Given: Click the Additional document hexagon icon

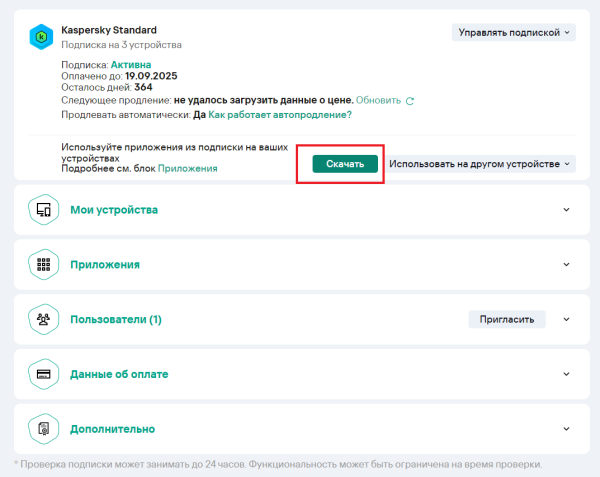Looking at the screenshot, I should tap(43, 429).
